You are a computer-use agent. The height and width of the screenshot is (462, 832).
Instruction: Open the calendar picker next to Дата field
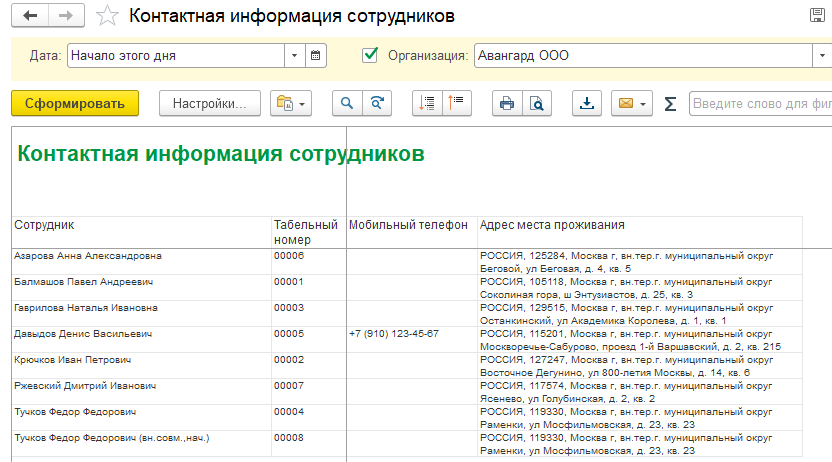316,55
